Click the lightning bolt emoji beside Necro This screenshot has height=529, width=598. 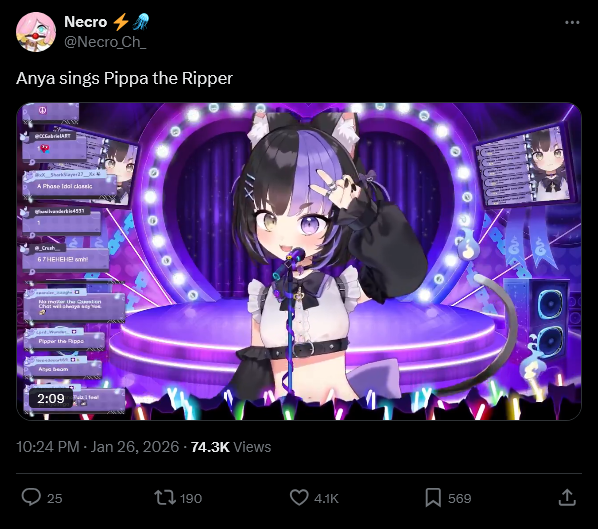[121, 22]
